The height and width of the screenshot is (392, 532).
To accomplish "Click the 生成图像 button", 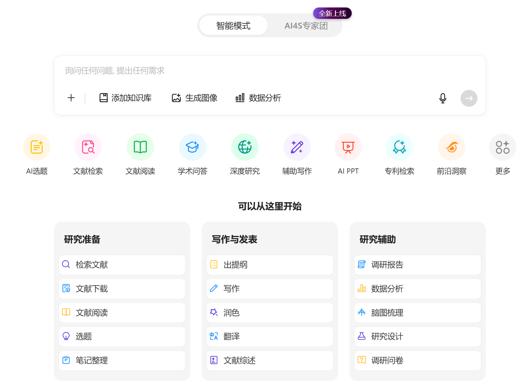I will 195,98.
